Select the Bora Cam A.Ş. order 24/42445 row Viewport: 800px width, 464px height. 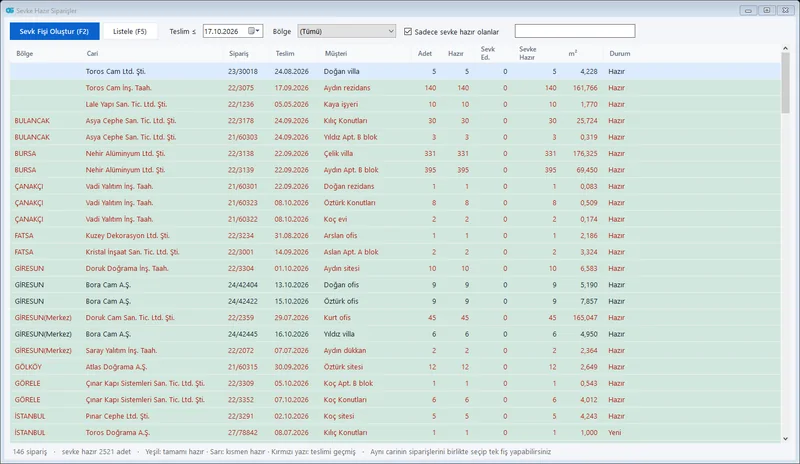pyautogui.click(x=395, y=334)
